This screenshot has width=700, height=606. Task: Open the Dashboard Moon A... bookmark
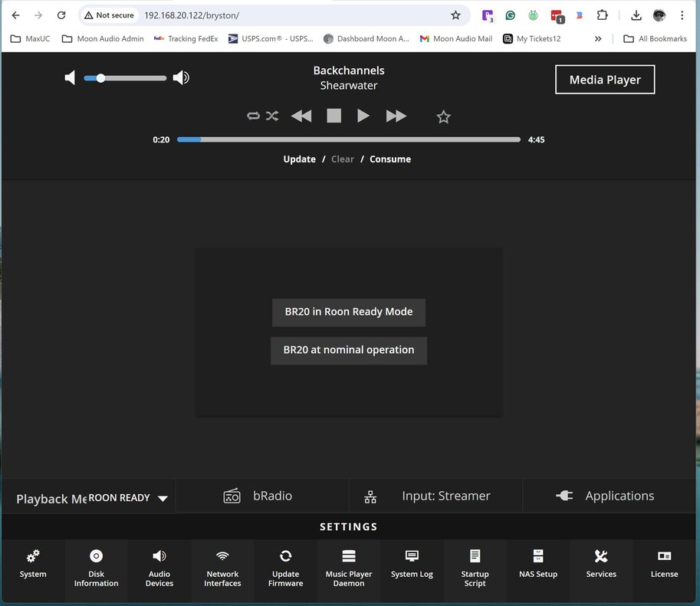coord(366,39)
